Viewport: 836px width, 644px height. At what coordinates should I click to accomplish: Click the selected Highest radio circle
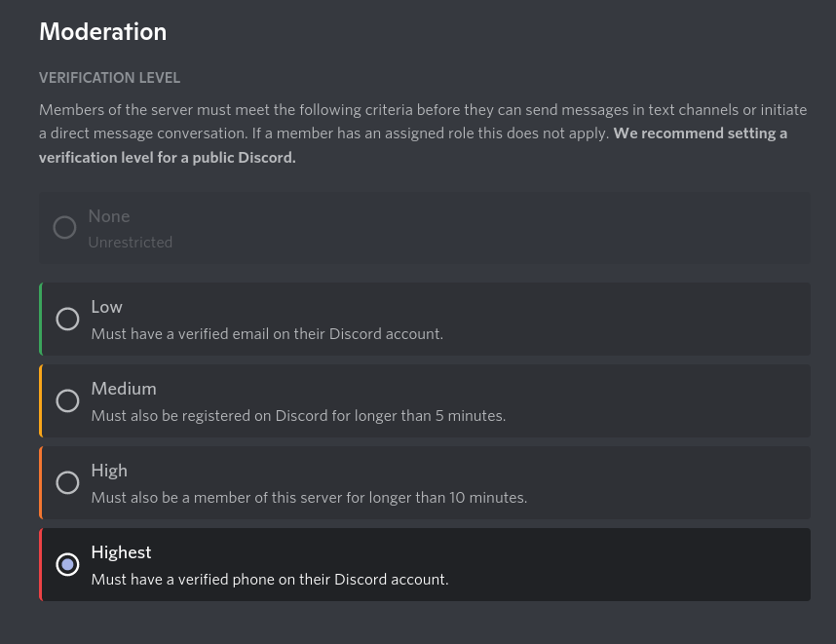click(x=67, y=564)
